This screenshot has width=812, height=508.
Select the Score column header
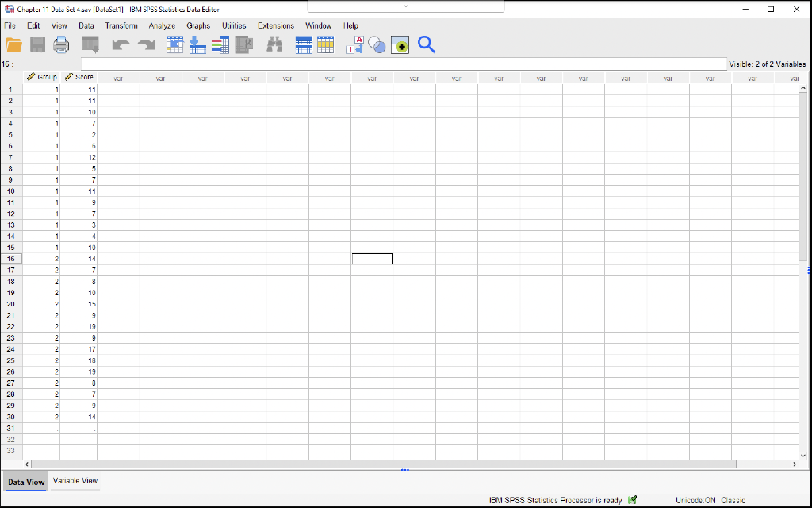tap(82, 77)
